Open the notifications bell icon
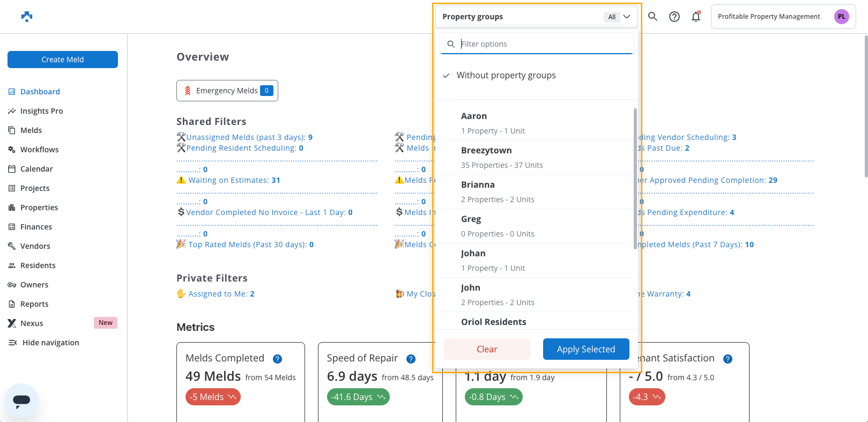868x422 pixels. 696,17
